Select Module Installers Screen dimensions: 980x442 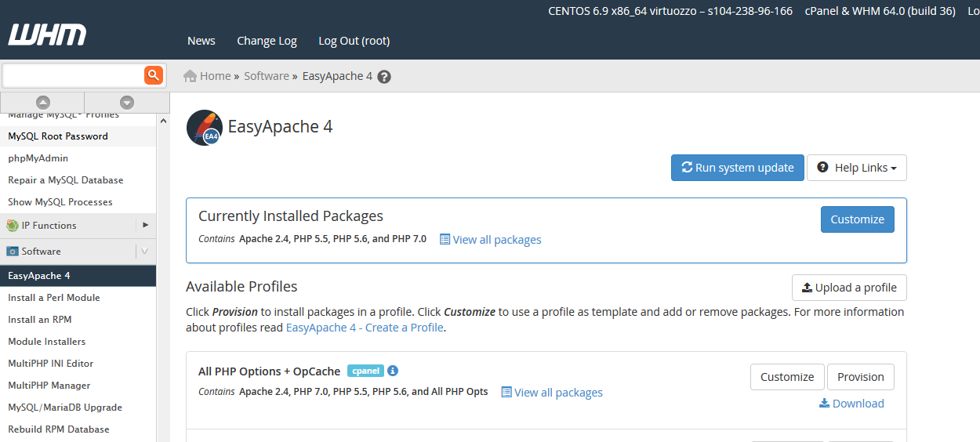[78, 342]
